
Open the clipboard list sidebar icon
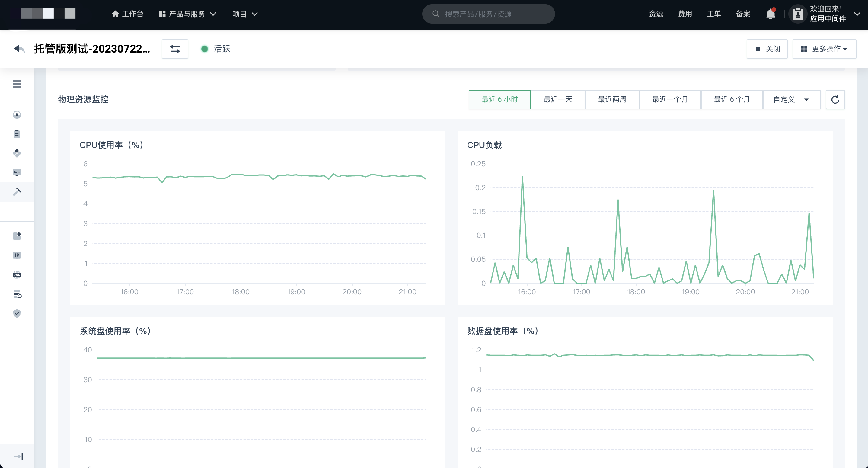click(17, 134)
